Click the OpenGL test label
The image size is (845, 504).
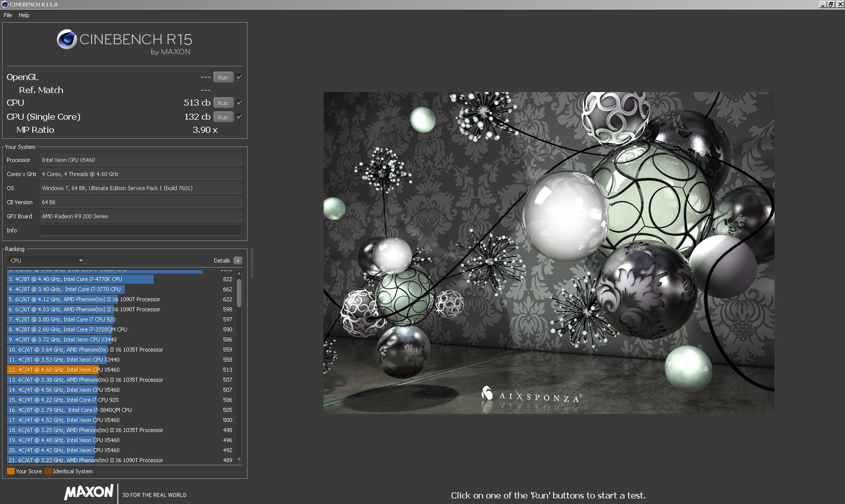point(22,77)
